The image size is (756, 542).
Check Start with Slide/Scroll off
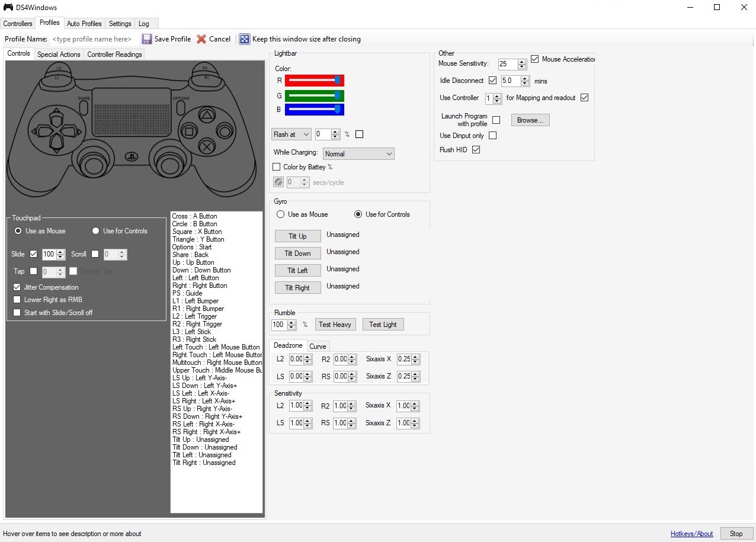click(17, 312)
